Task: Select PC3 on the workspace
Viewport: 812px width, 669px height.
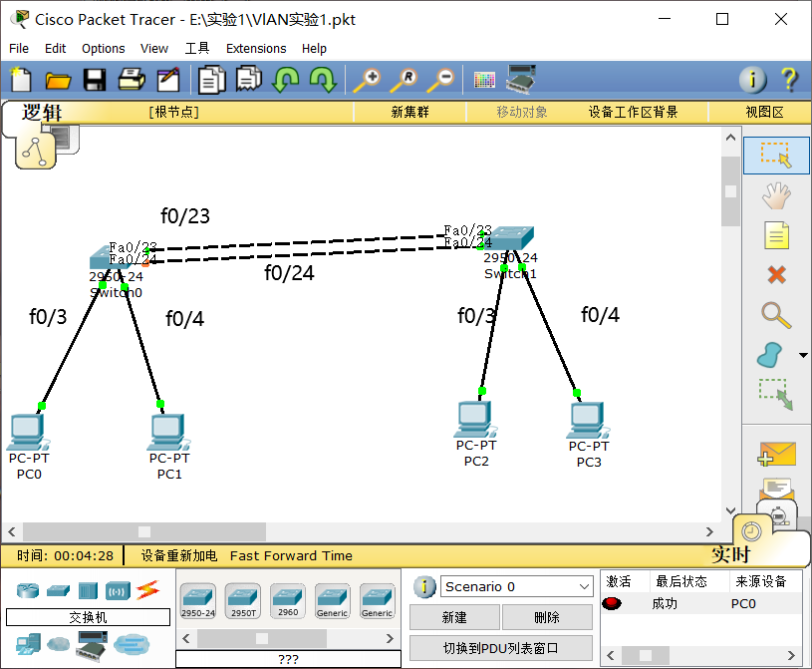Action: tap(589, 421)
